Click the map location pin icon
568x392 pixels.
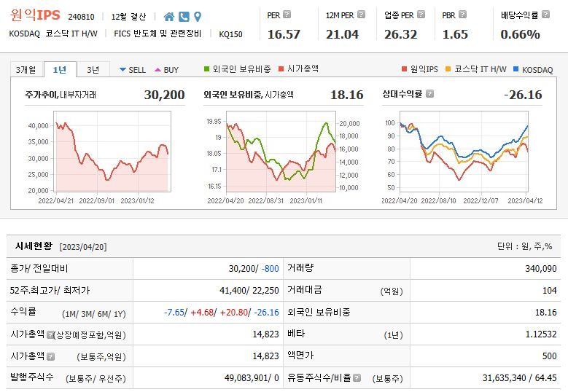(x=198, y=17)
